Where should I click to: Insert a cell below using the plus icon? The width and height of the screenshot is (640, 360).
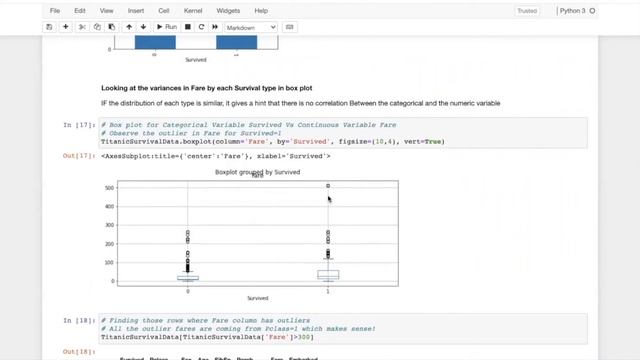65,27
